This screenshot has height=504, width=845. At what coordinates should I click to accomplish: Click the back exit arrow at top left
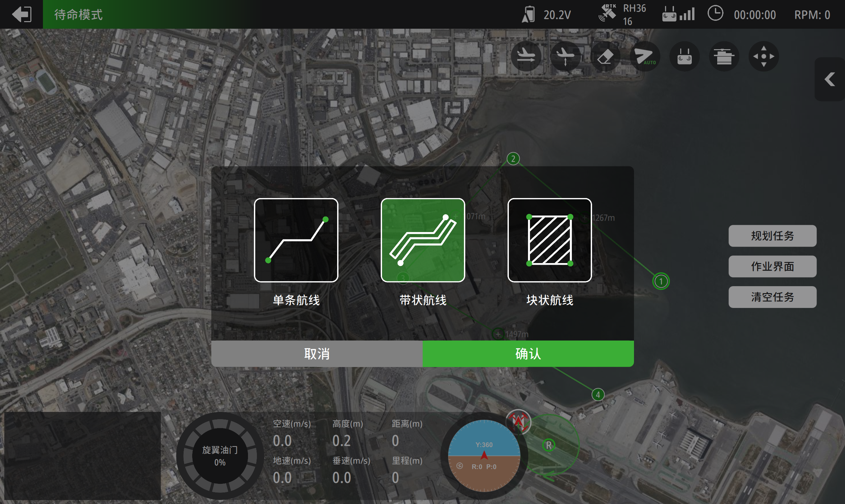[22, 14]
